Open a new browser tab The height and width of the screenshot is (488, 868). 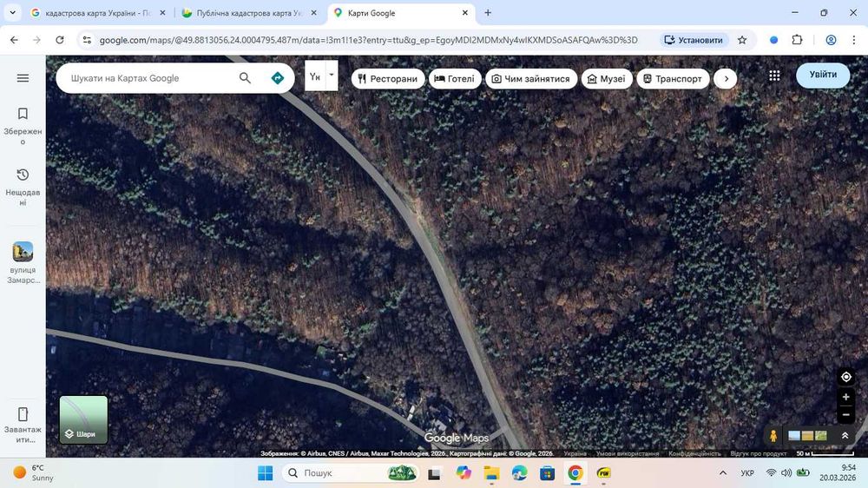click(x=488, y=13)
